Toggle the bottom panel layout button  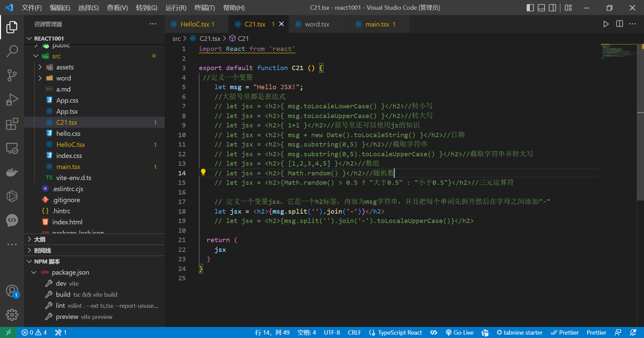[541, 8]
